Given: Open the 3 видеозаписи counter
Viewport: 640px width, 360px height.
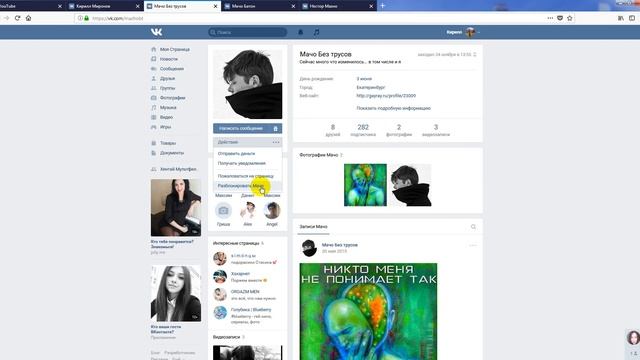Looking at the screenshot, I should (436, 130).
